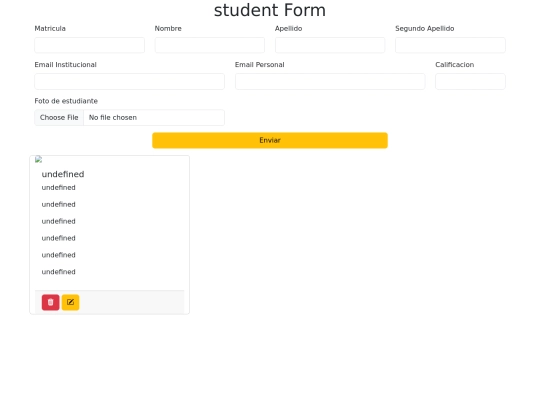Click the Email Personal input box
Viewport: 540px width, 405px height.
(330, 82)
